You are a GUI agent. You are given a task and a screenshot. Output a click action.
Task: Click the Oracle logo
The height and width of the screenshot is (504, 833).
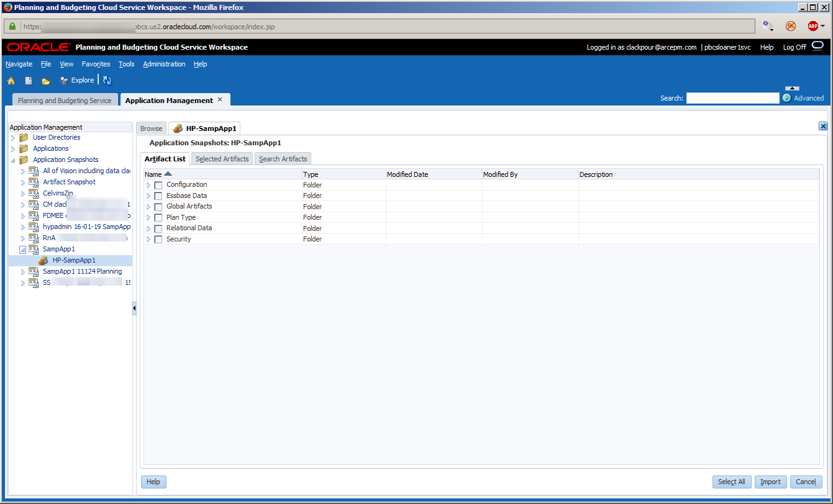39,47
